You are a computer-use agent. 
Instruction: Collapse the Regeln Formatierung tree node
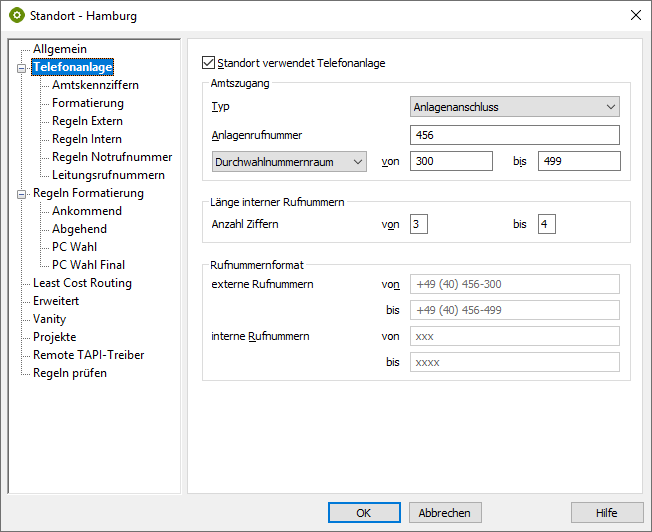[x=22, y=194]
